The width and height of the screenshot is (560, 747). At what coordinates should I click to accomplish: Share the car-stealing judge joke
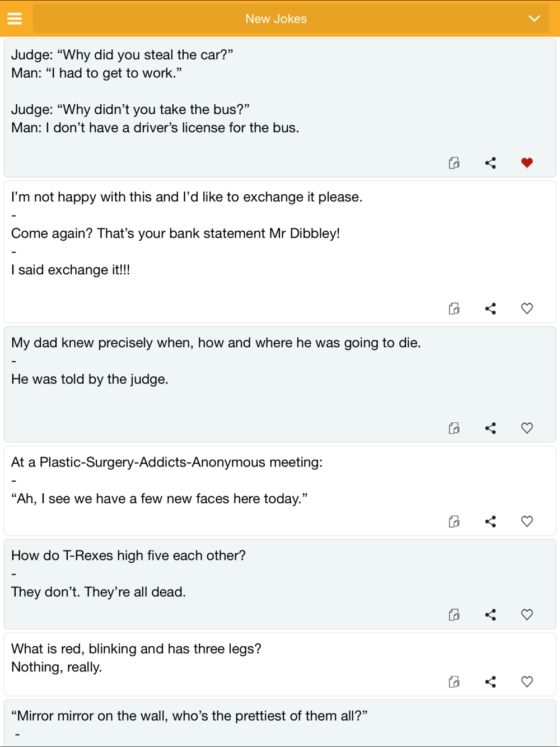[491, 163]
